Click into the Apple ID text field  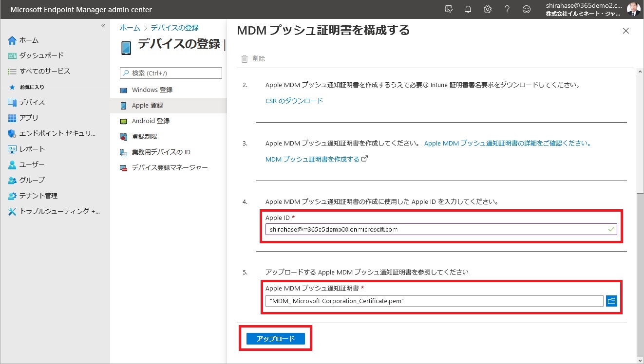[x=441, y=229]
